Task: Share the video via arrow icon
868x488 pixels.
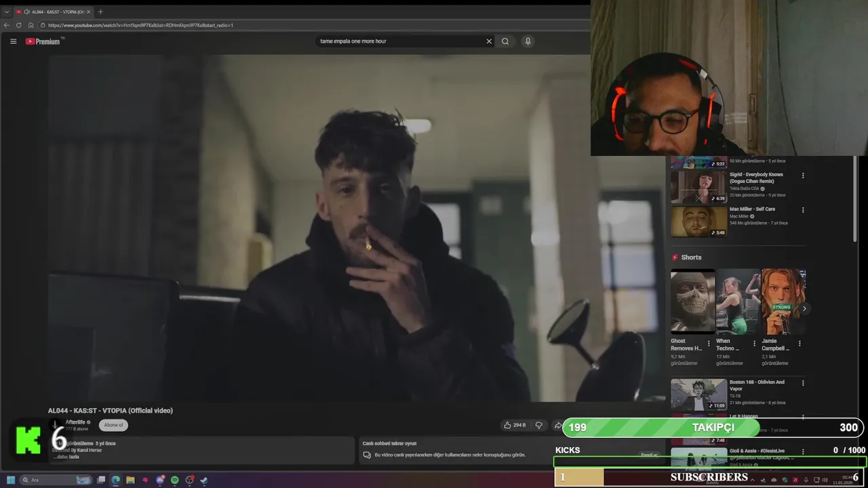Action: tap(557, 425)
